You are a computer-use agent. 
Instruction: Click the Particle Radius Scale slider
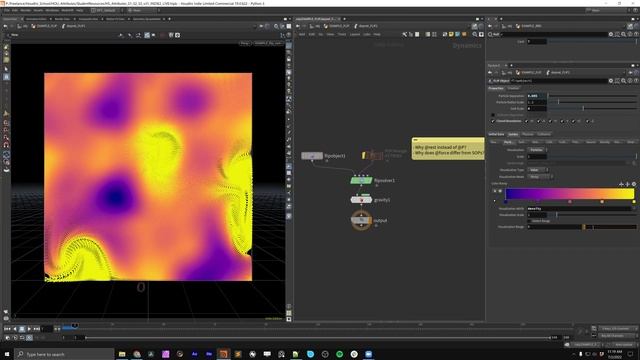coord(592,102)
